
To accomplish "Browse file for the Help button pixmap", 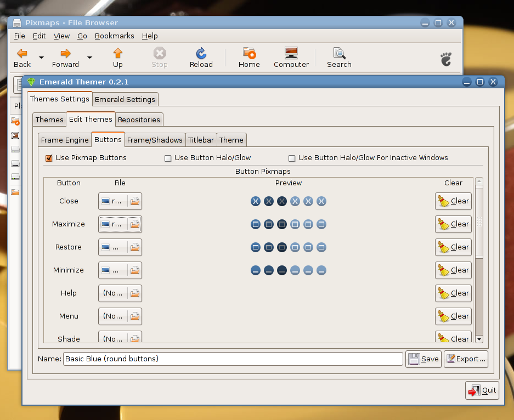I will point(135,293).
